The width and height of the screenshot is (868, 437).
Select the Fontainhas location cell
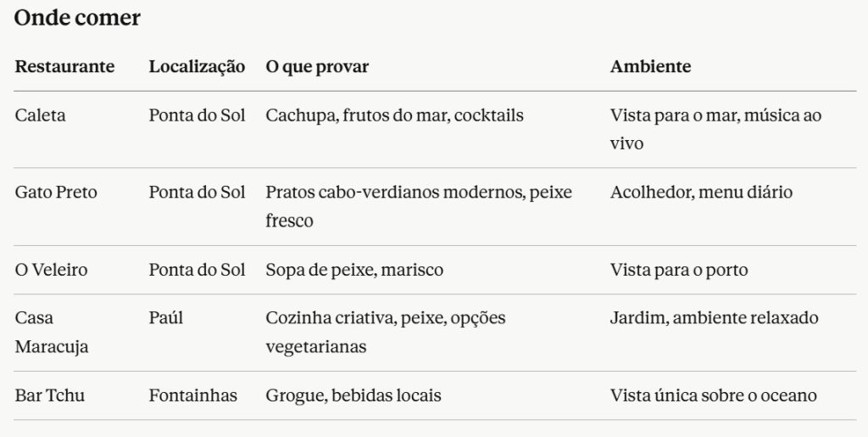[x=192, y=395]
